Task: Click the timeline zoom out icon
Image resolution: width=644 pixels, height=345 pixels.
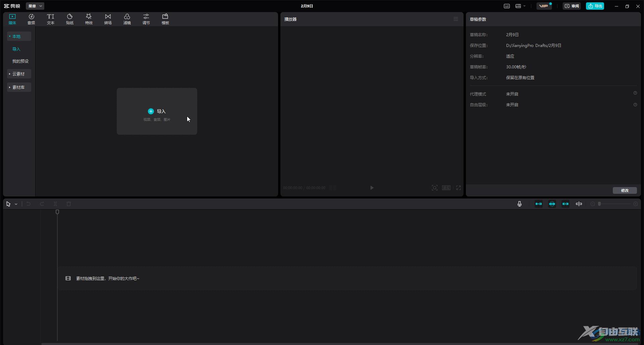Action: pos(593,204)
